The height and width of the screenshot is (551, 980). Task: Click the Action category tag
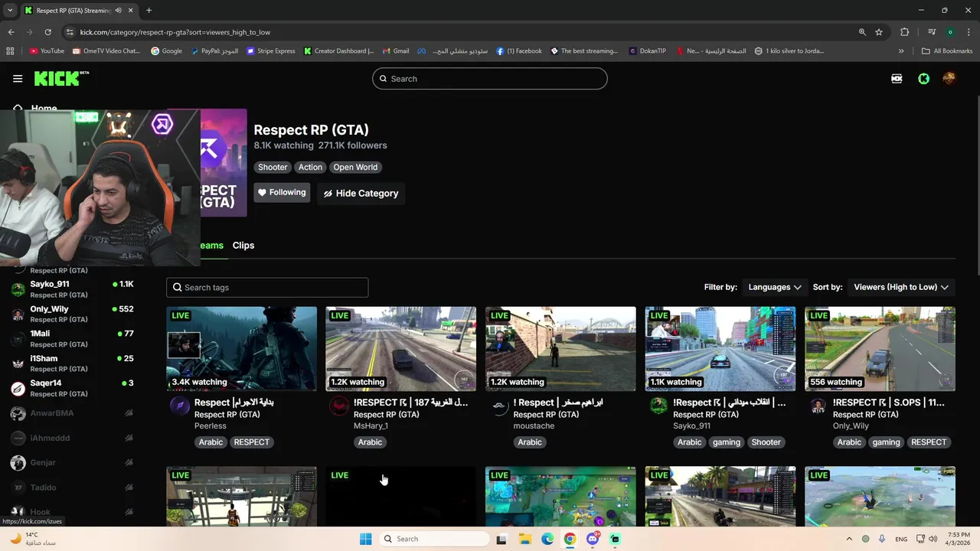(310, 167)
